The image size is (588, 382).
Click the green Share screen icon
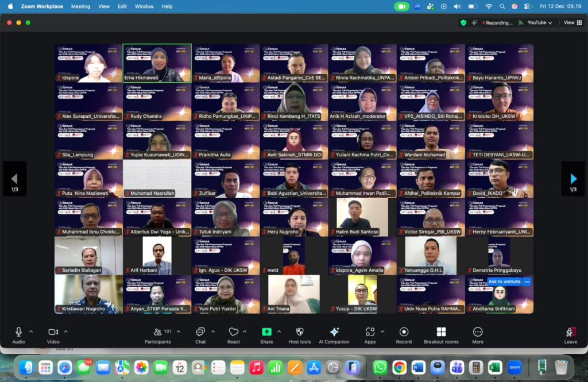point(266,332)
